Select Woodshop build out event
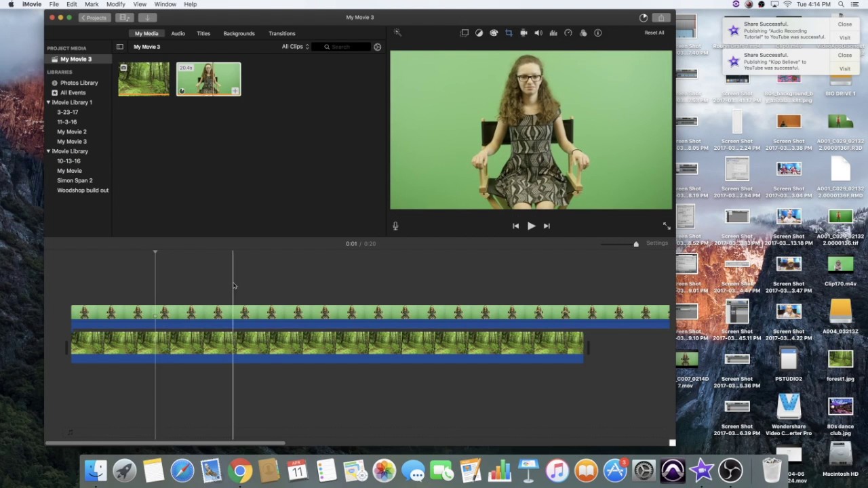This screenshot has width=868, height=488. click(x=83, y=190)
